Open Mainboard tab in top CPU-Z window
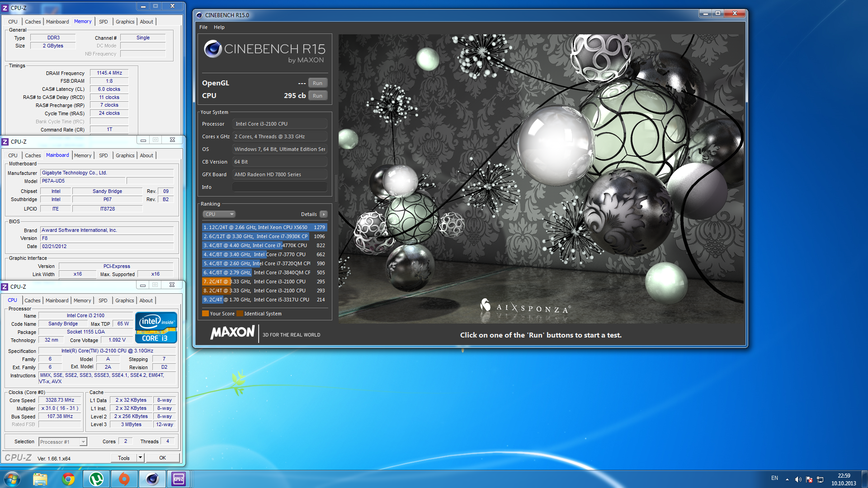The width and height of the screenshot is (868, 488). click(x=57, y=22)
